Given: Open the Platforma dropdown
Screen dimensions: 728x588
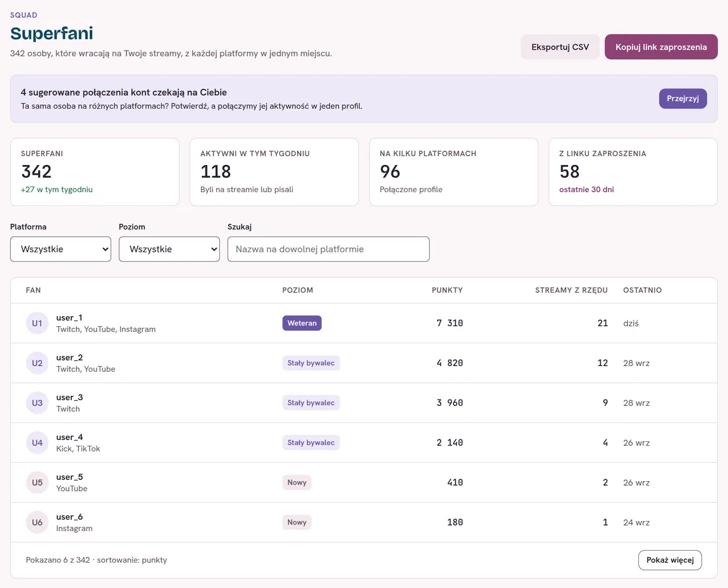Looking at the screenshot, I should pos(61,249).
